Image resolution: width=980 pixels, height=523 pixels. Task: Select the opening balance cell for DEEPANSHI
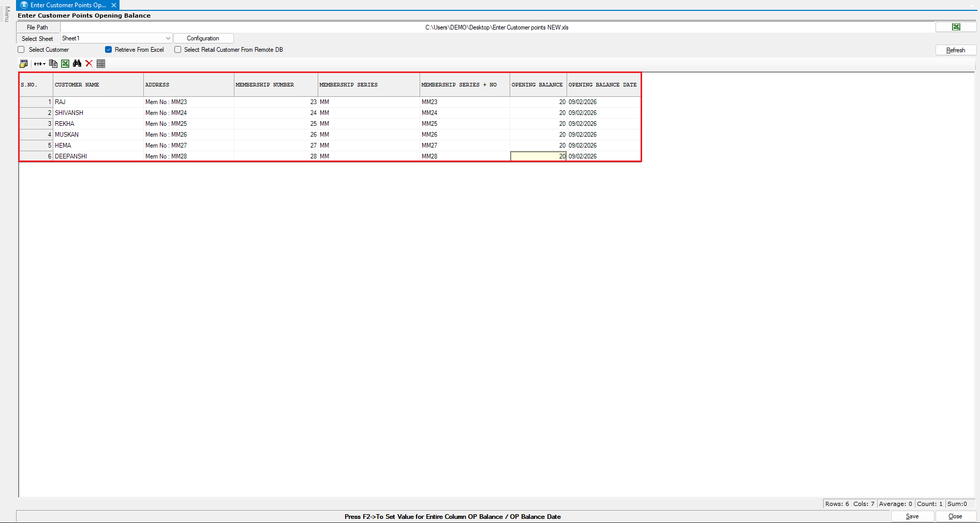click(x=538, y=156)
